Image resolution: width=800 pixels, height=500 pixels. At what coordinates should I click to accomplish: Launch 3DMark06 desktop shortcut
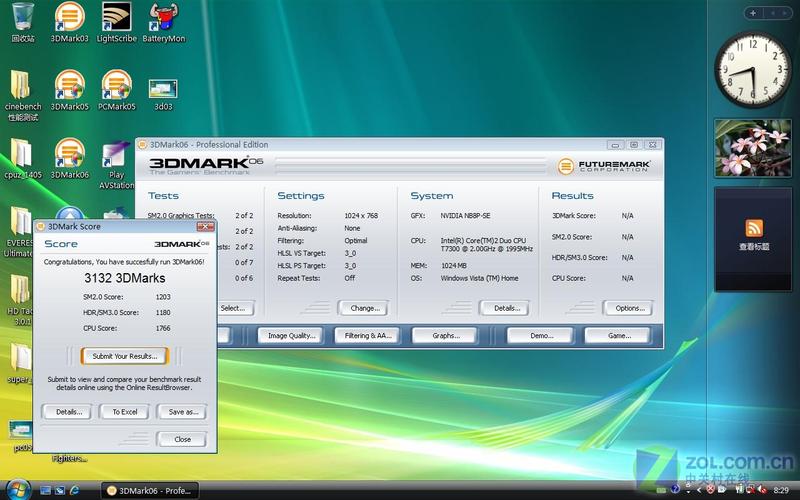(x=69, y=159)
